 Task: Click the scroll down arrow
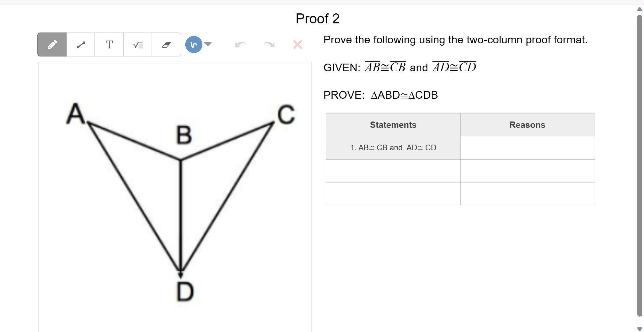coord(640,329)
